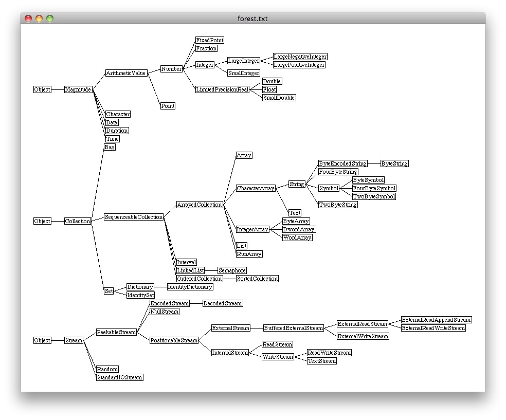Select the ExternalReadAppendStream node

436,320
